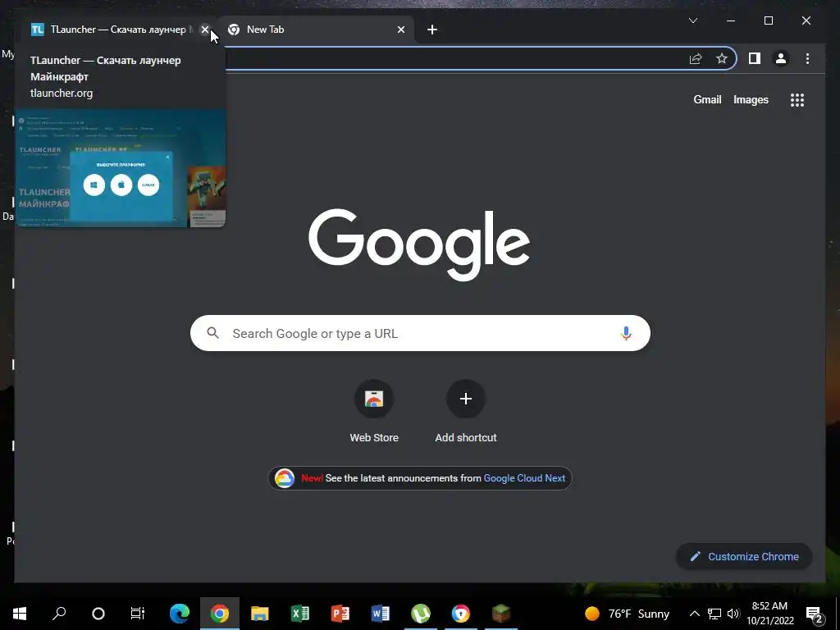Screen dimensions: 840x630
Task: Open the Web Store shortcut
Action: (374, 412)
